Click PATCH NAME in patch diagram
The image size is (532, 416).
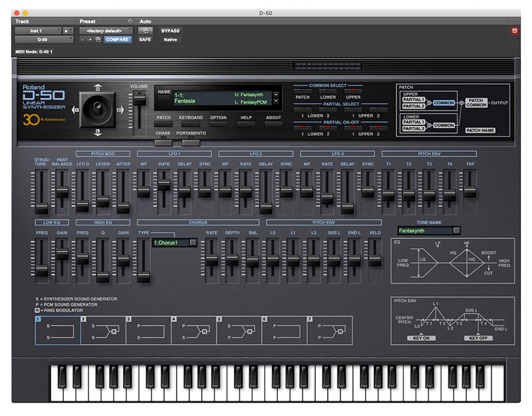click(x=479, y=130)
